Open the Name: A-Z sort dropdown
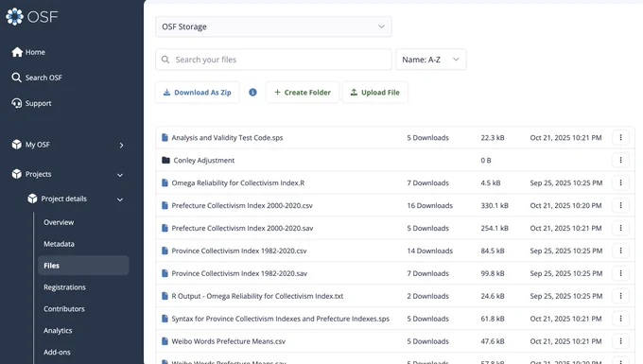This screenshot has height=364, width=643. click(x=430, y=60)
